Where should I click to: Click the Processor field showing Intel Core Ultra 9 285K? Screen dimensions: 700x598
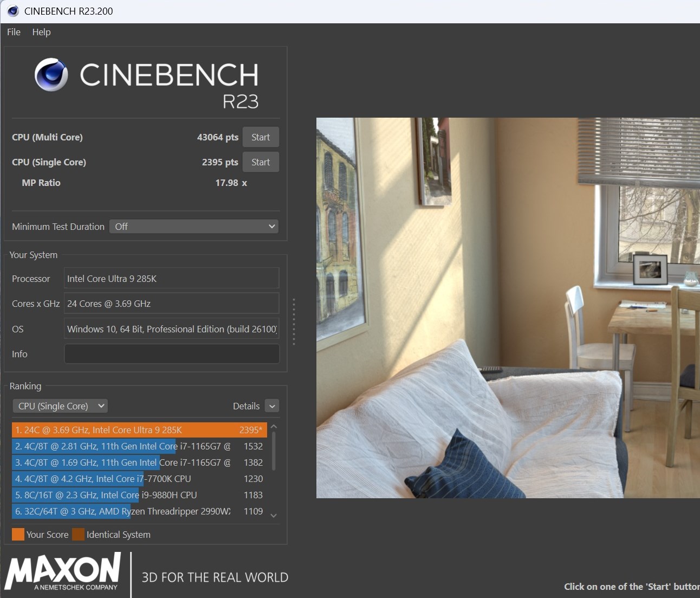pos(172,279)
